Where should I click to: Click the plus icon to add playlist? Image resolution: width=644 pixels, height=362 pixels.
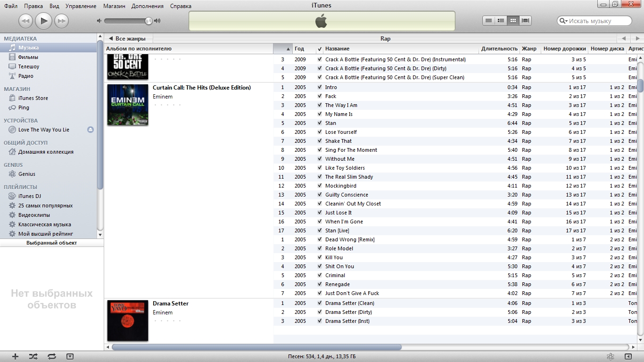tap(15, 357)
